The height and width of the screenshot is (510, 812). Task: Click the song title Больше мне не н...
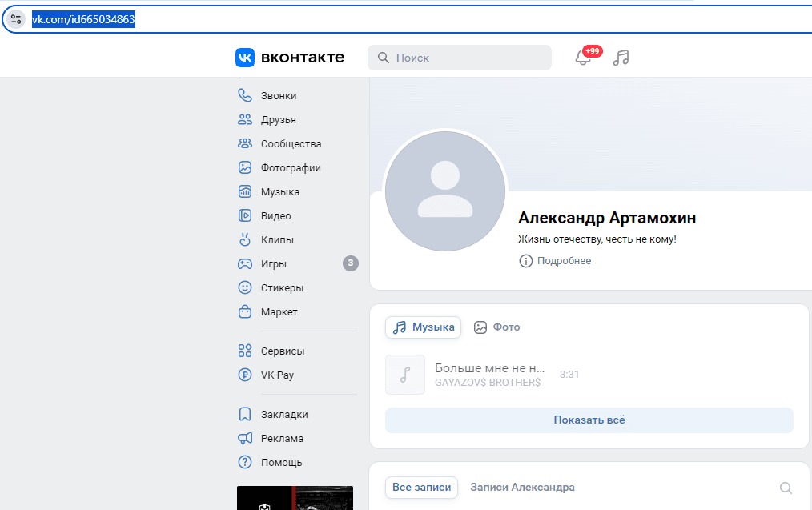coord(490,368)
